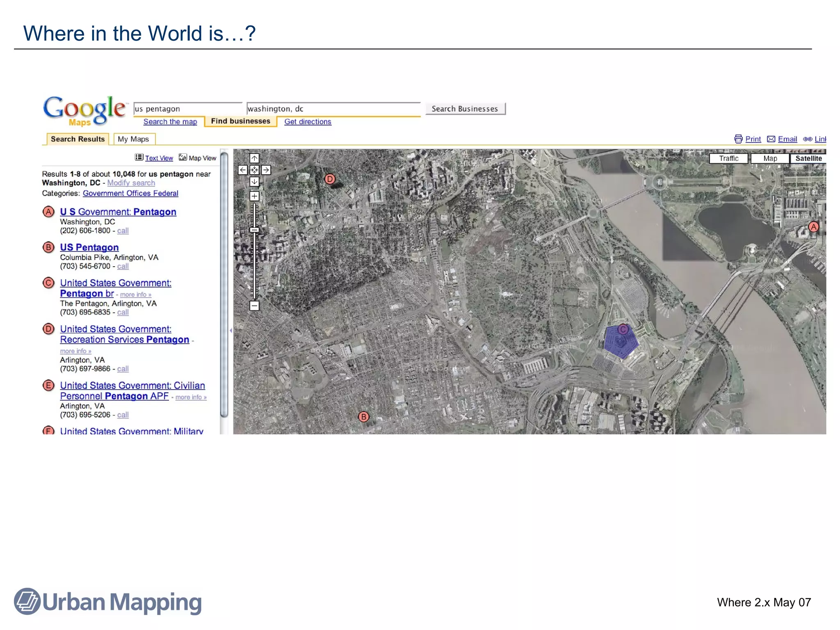Screen dimensions: 840x630
Task: Select the Get directions tab
Action: click(x=308, y=122)
